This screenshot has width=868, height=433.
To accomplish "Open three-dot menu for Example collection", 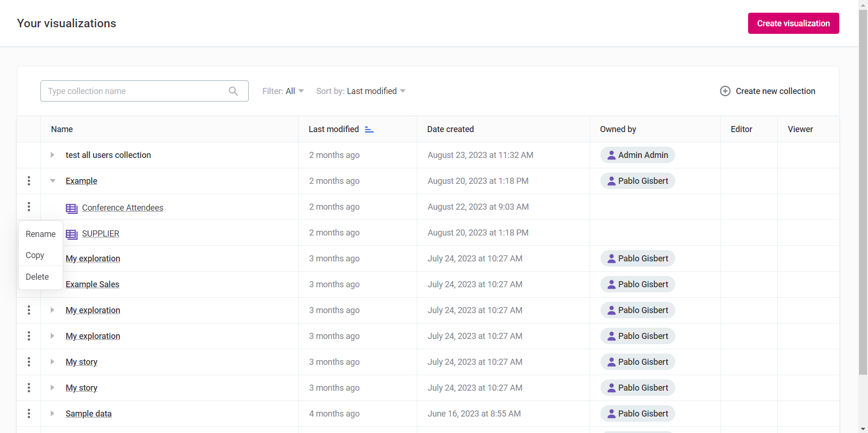I will pos(29,181).
